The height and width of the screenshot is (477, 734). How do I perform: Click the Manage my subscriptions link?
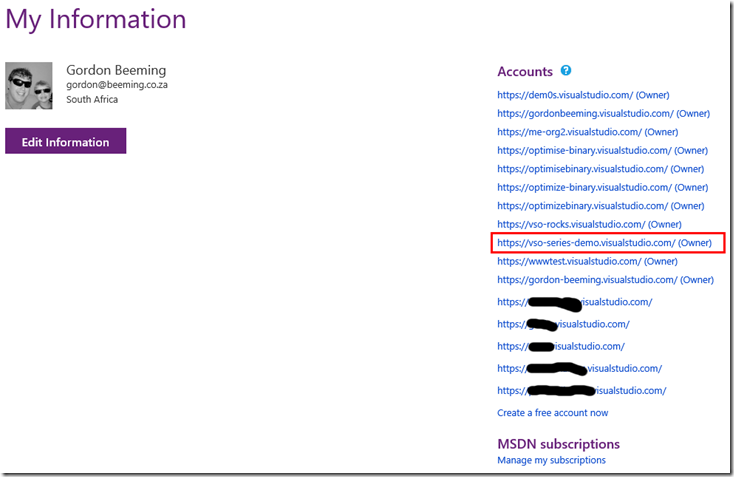[x=551, y=460]
